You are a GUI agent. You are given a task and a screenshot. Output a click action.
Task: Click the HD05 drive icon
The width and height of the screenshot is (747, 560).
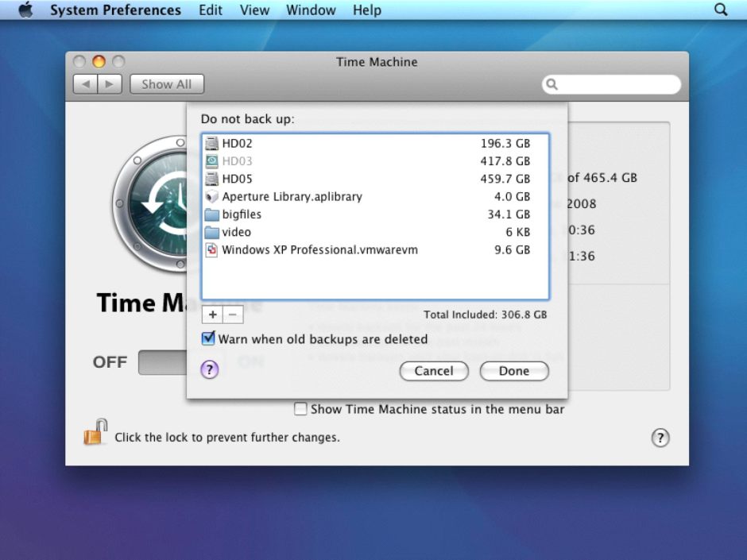211,179
